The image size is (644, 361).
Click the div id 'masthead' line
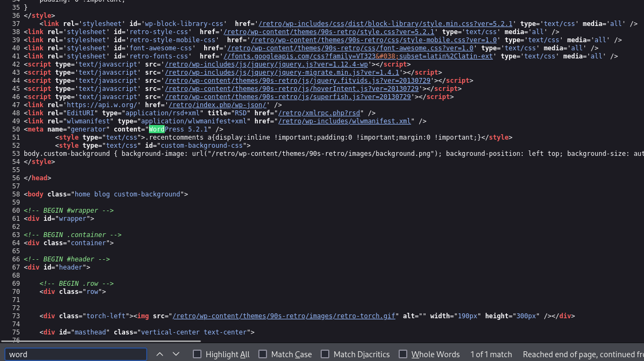coord(147,332)
